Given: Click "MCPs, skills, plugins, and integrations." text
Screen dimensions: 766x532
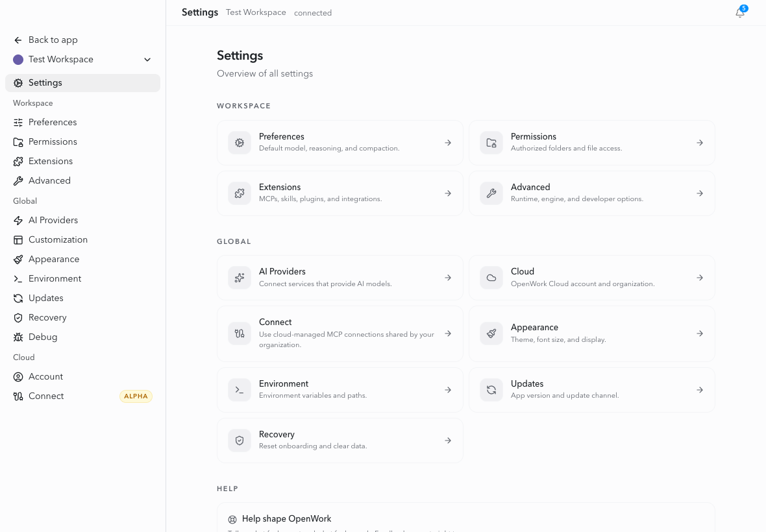Looking at the screenshot, I should click(321, 199).
